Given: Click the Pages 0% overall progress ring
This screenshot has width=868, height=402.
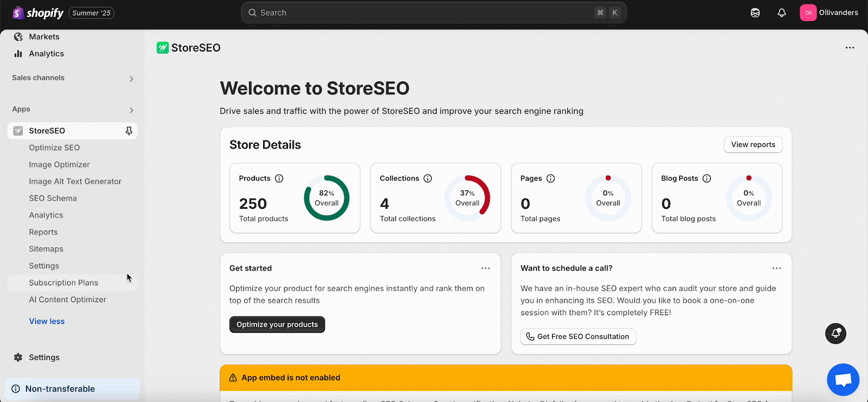Looking at the screenshot, I should pyautogui.click(x=608, y=198).
